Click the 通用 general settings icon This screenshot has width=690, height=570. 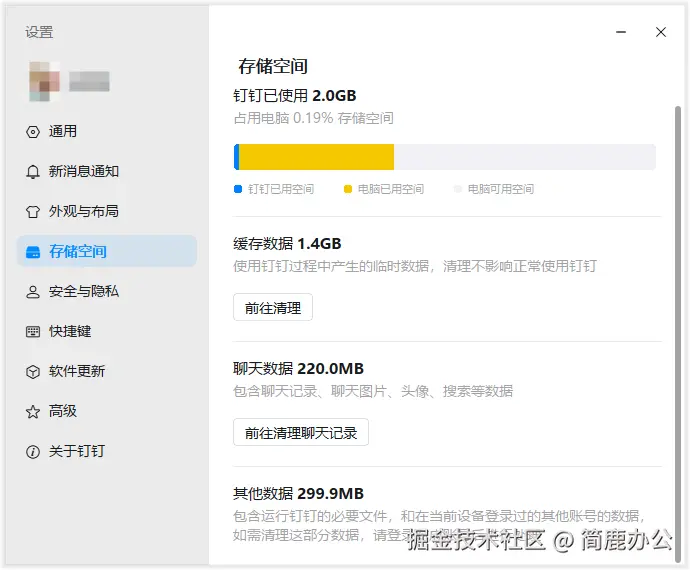click(x=32, y=132)
